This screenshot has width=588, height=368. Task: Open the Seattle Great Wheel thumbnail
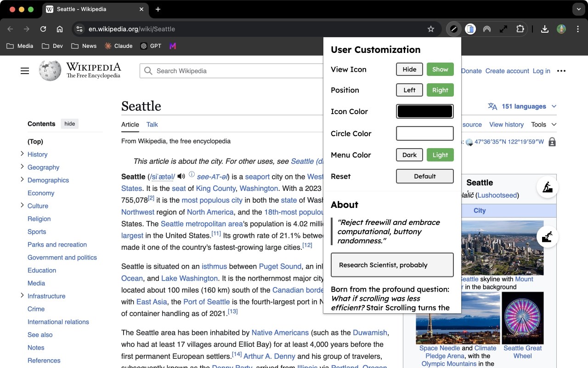(x=522, y=317)
